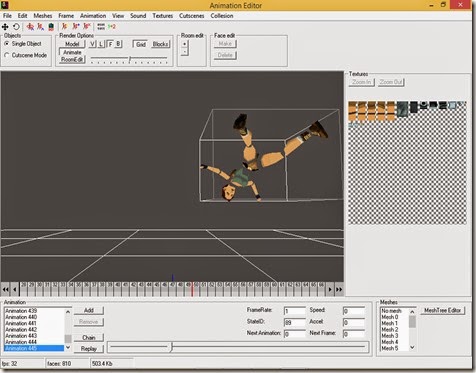476x373 pixels.
Task: Open the Edit menu
Action: [22, 16]
